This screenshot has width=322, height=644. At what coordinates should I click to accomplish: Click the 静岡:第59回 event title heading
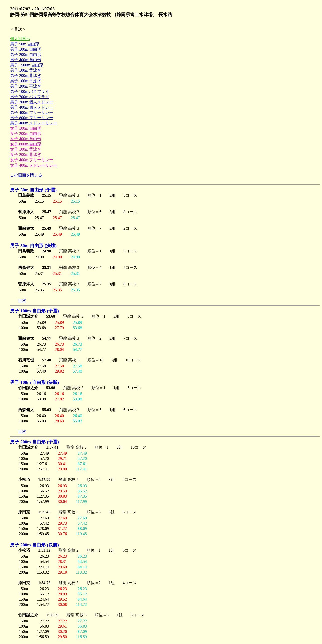pyautogui.click(x=91, y=15)
